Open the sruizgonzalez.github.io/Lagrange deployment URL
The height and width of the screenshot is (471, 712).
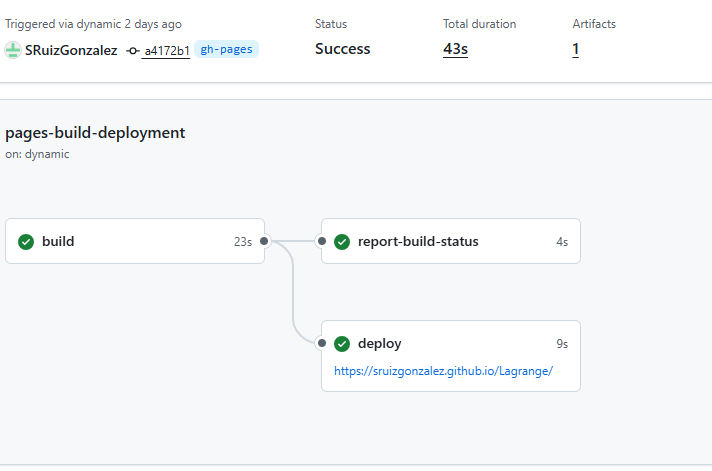(x=443, y=371)
